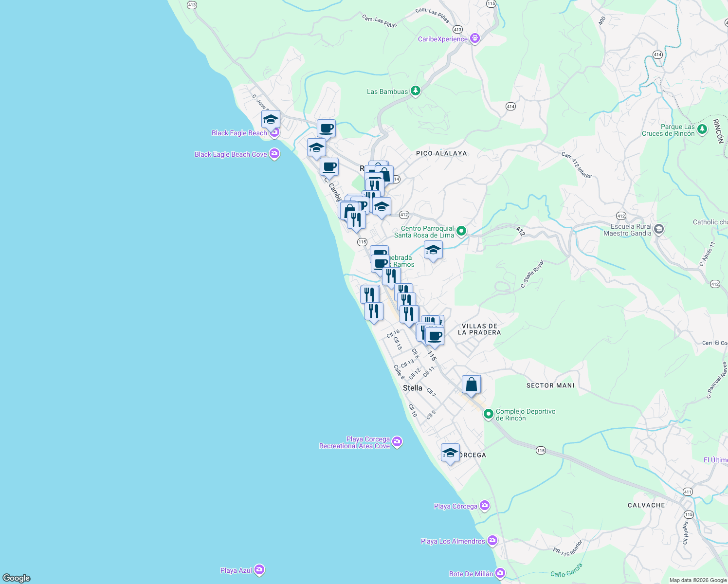Click the CaribeXperience purple marker icon

474,38
